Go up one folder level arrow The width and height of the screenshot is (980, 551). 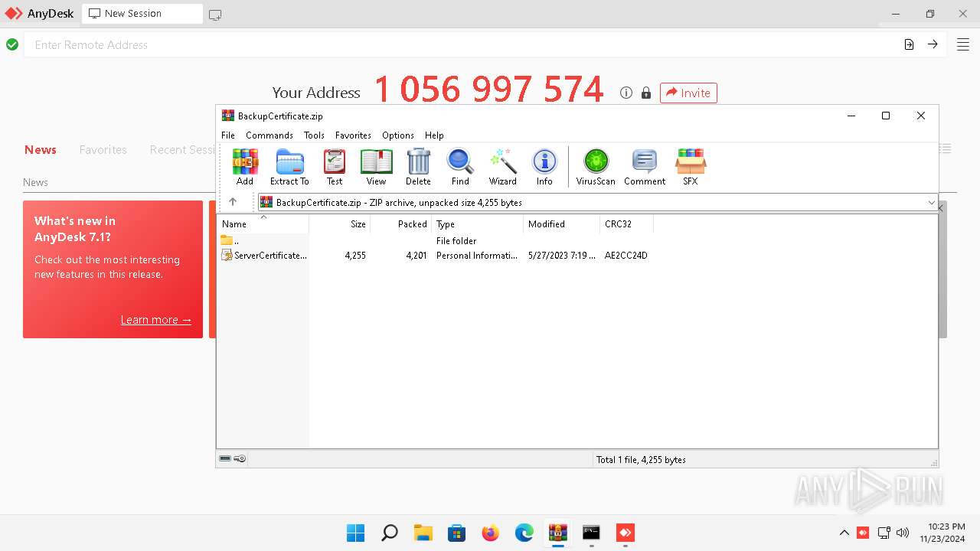click(x=233, y=202)
